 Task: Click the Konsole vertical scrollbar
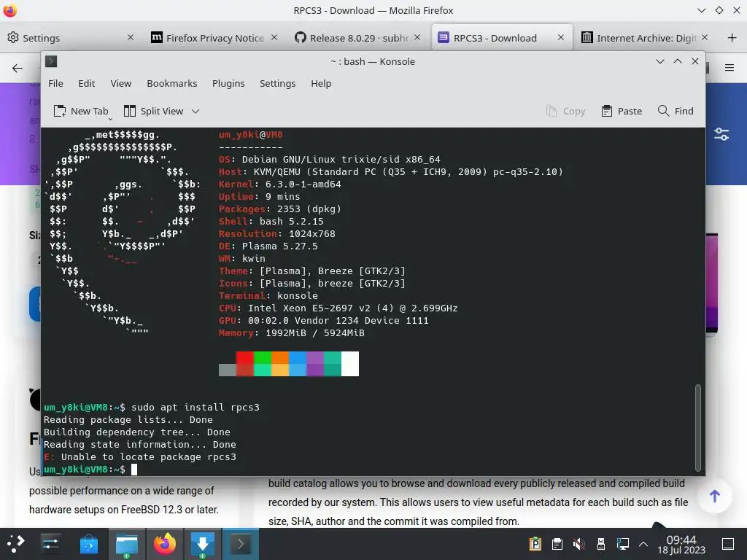pos(698,427)
